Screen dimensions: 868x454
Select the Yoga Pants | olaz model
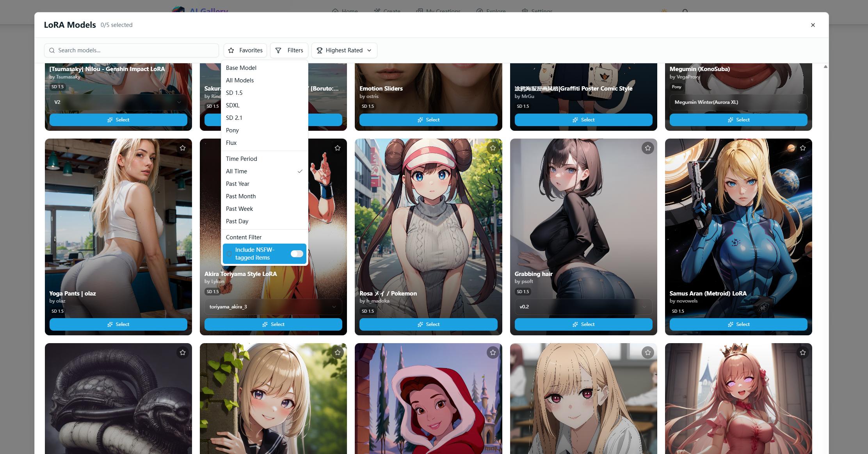[x=118, y=324]
